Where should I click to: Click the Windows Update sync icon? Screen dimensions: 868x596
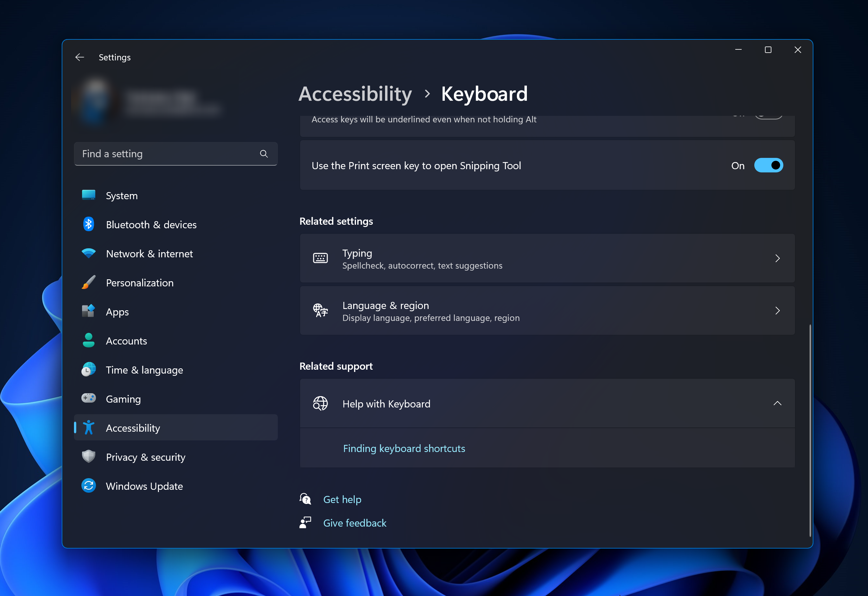[x=89, y=486]
